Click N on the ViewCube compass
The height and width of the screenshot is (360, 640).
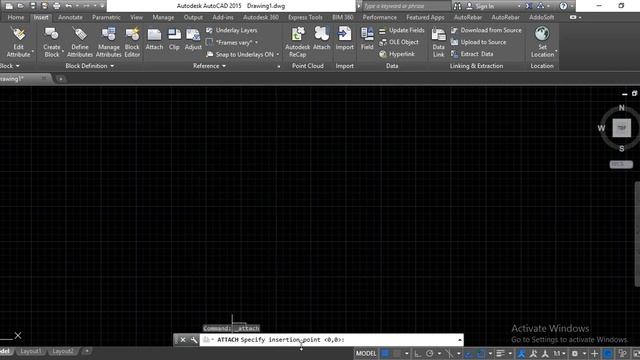point(621,108)
